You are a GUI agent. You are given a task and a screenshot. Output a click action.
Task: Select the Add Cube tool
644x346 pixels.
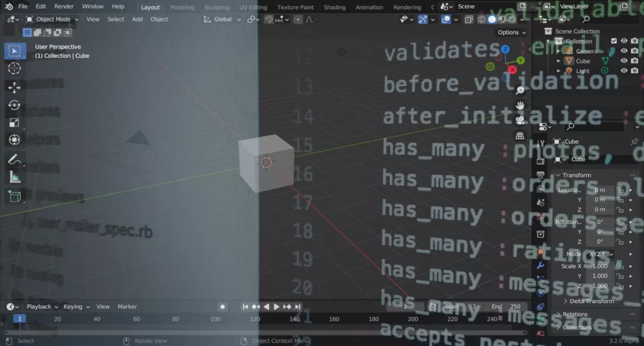[x=14, y=196]
